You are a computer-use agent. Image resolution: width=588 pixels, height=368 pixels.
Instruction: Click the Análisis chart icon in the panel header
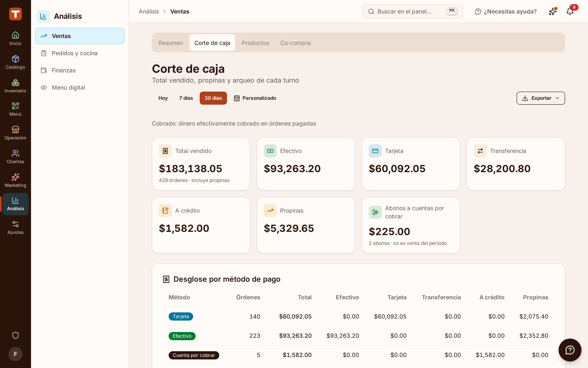point(43,16)
